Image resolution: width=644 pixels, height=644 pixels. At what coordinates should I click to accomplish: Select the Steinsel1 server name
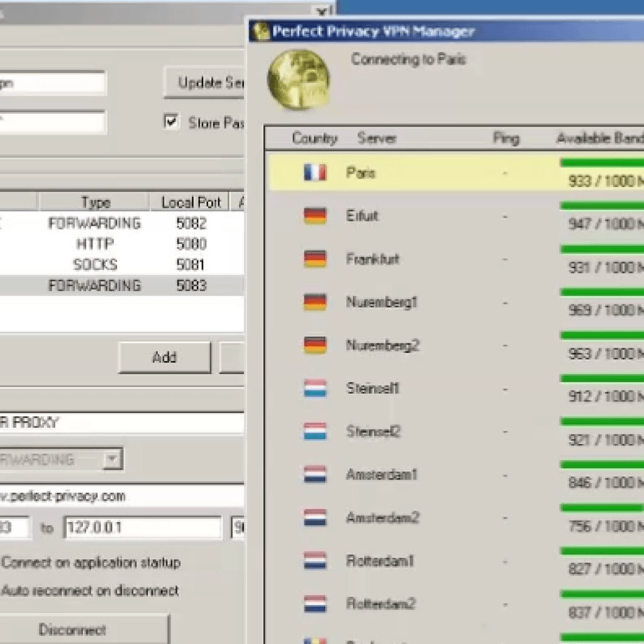coord(372,388)
